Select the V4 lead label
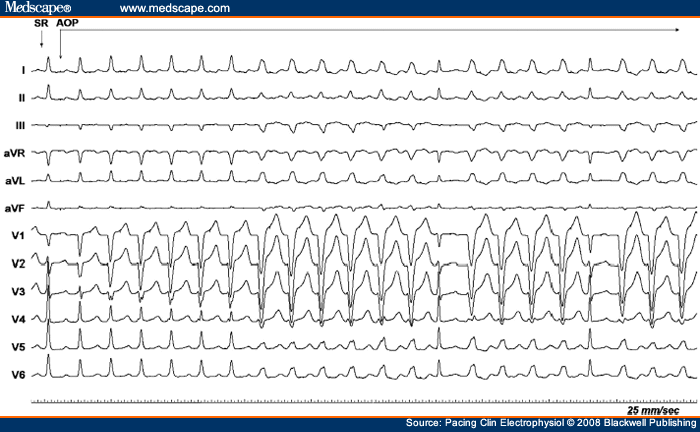Screen dimensions: 700x432 tap(15, 319)
